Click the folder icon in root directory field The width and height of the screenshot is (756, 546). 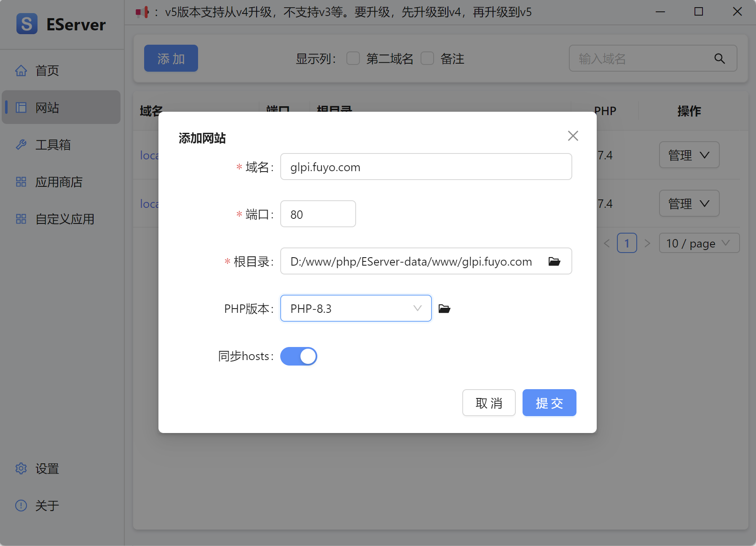point(554,261)
